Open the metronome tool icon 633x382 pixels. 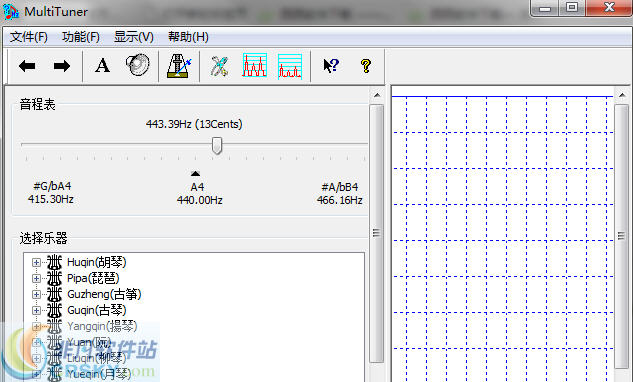pos(179,65)
